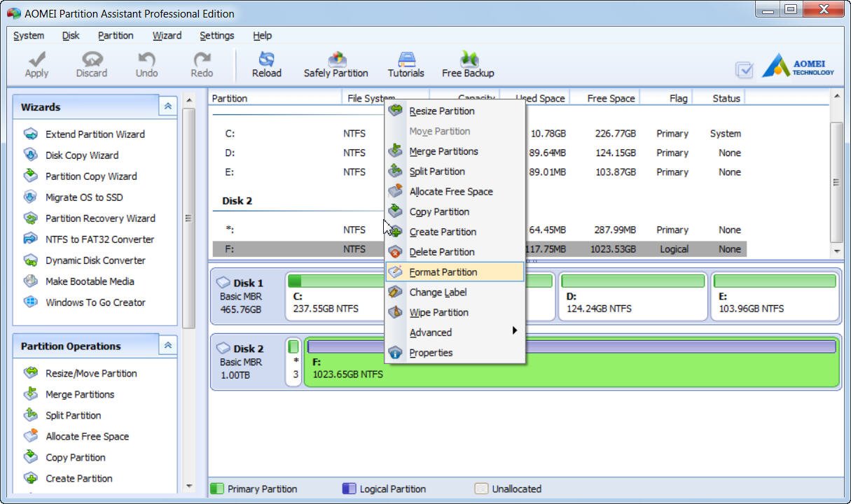
Task: Select the D: 124.24GB NTFS block
Action: tap(632, 297)
